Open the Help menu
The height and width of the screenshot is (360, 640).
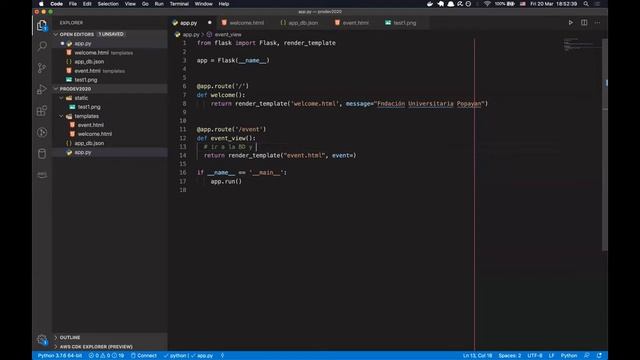point(224,4)
